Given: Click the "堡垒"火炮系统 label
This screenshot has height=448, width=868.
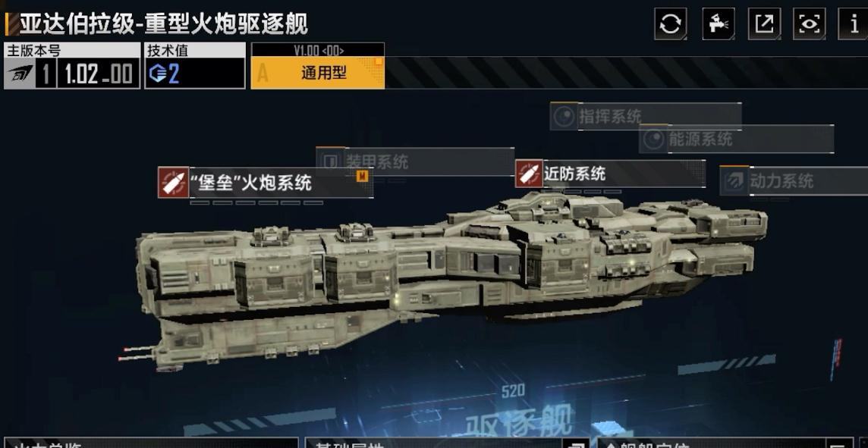Looking at the screenshot, I should [251, 183].
